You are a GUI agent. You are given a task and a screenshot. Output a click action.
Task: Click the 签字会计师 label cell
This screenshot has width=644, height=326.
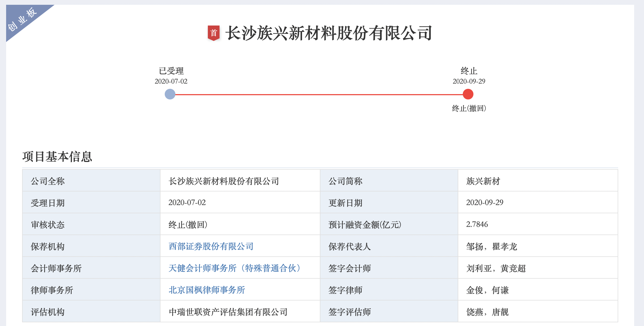pyautogui.click(x=389, y=268)
